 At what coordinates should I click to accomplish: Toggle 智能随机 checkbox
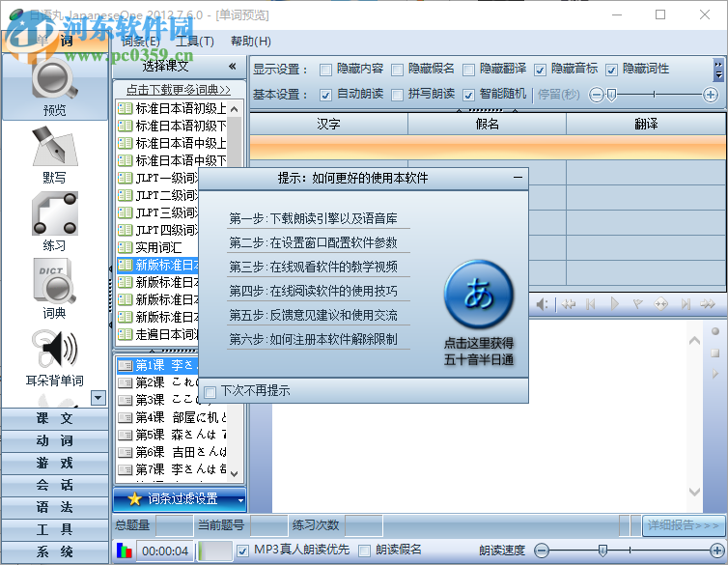tap(469, 96)
